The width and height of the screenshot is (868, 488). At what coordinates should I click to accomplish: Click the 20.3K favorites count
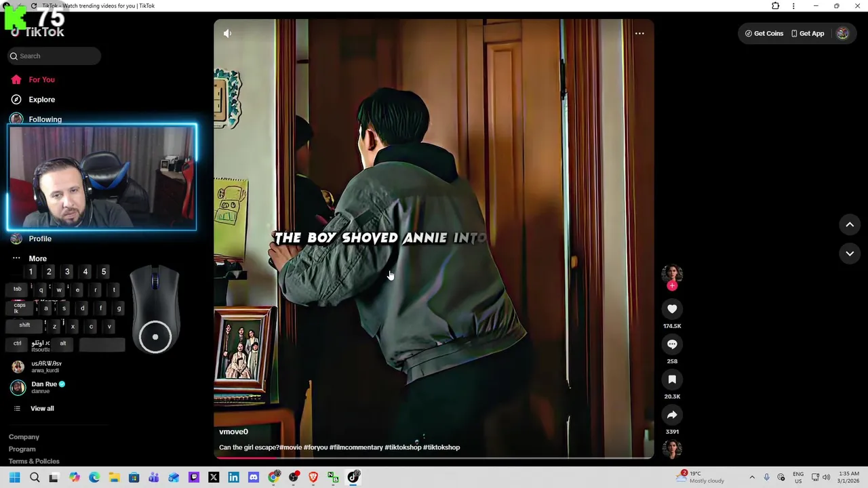[672, 396]
